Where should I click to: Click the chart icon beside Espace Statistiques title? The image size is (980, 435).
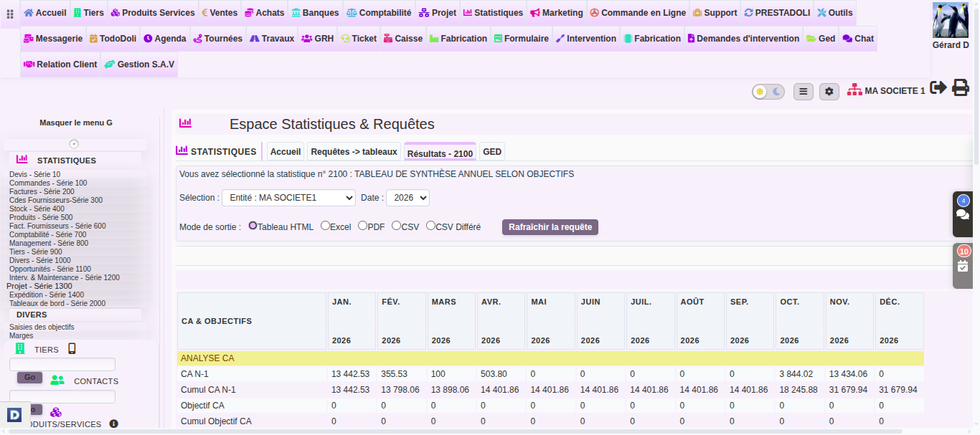(x=185, y=123)
